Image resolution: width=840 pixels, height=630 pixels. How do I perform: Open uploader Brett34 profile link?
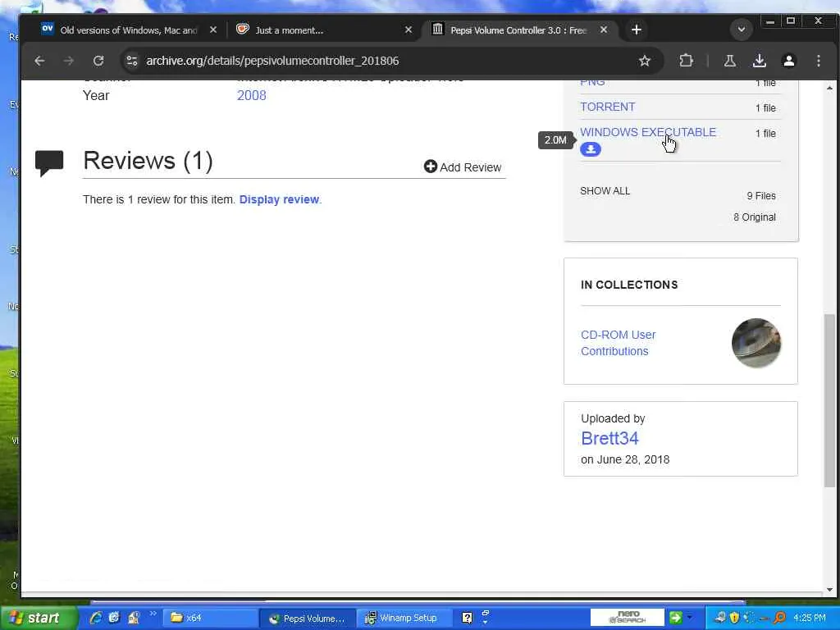[x=609, y=438]
